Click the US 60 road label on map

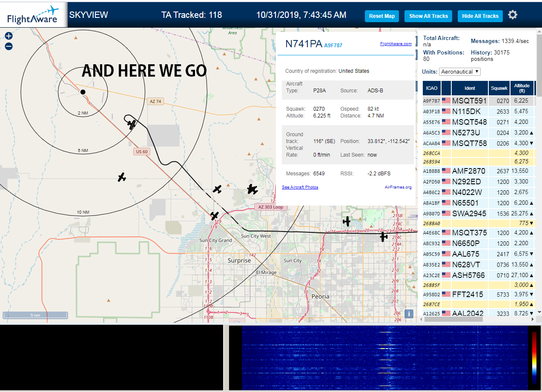click(142, 152)
